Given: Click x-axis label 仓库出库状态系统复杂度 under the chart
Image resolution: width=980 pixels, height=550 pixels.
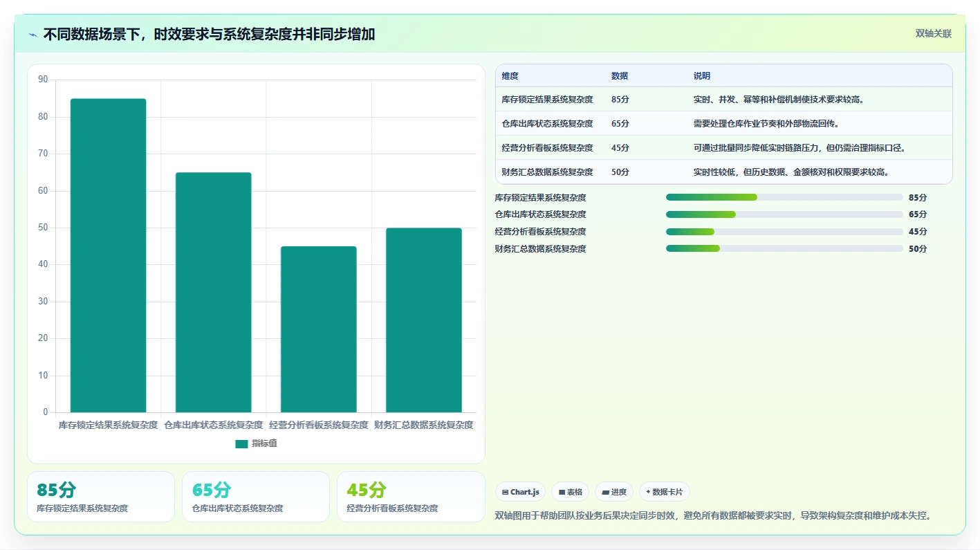Looking at the screenshot, I should [x=214, y=425].
